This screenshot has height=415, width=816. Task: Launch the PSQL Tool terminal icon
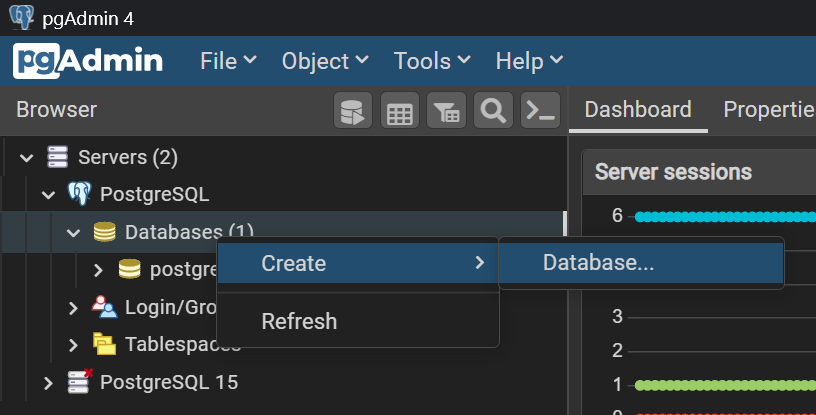click(x=540, y=111)
